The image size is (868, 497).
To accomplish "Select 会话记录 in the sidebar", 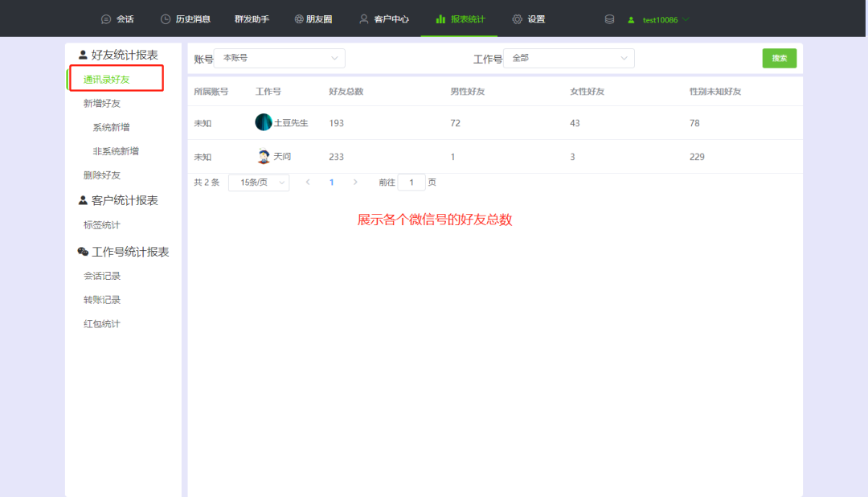I will pos(102,276).
